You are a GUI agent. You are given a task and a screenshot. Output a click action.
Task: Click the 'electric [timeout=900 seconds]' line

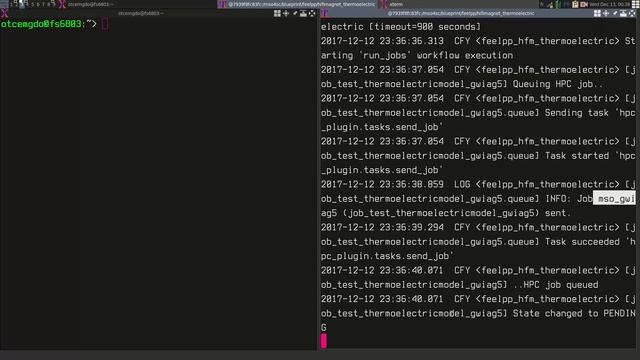[x=401, y=27]
